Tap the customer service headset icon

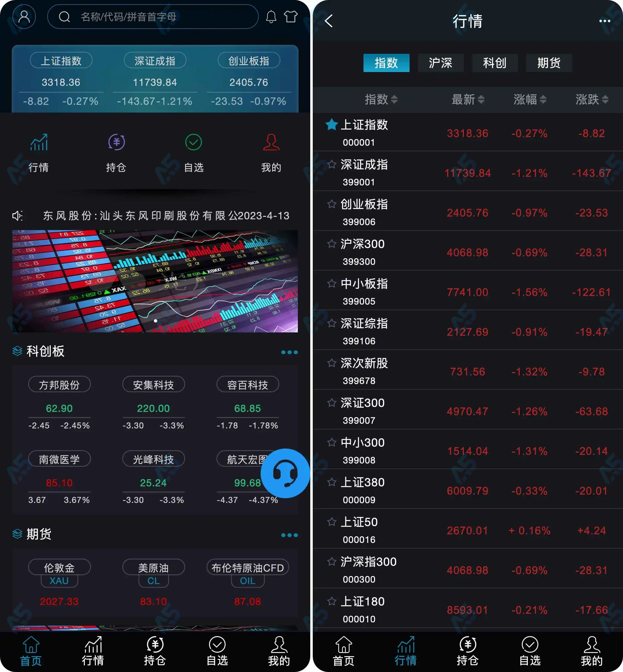285,473
